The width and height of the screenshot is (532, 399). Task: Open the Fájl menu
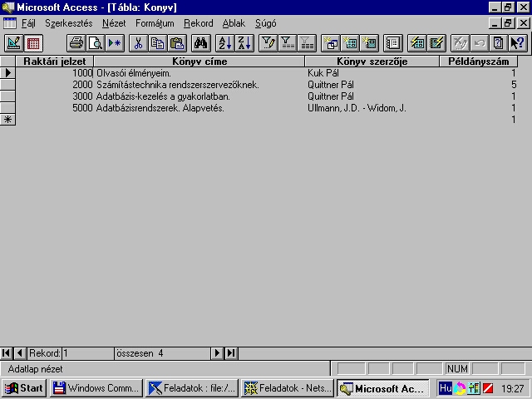pos(28,23)
